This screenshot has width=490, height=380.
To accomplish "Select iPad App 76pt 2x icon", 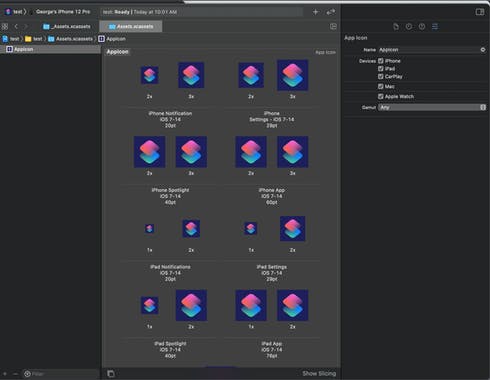I will pos(292,305).
